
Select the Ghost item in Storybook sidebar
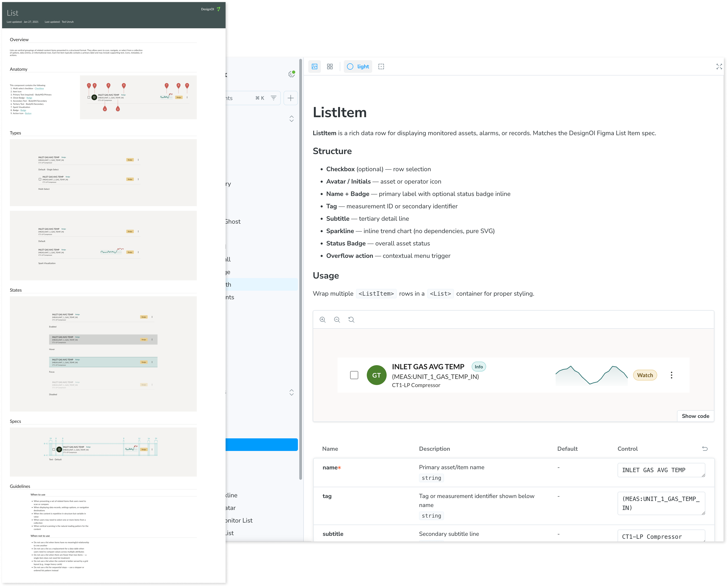[x=233, y=222]
